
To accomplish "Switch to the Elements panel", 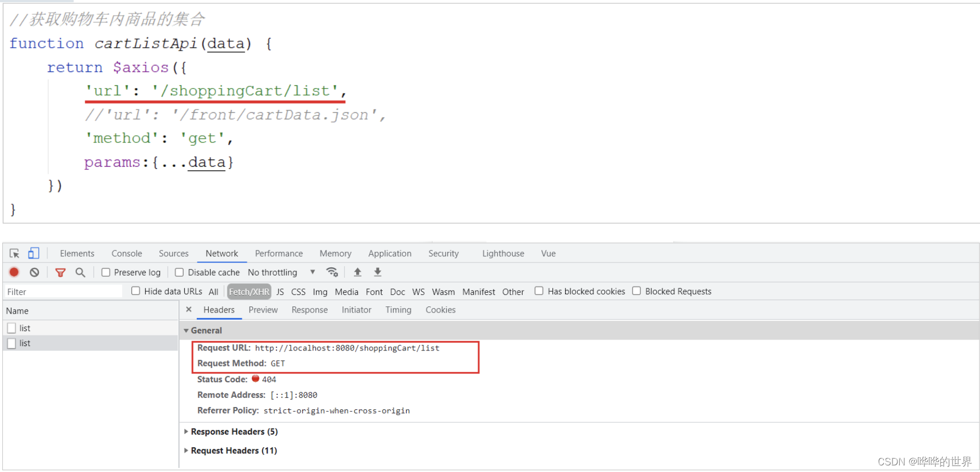I will 77,254.
